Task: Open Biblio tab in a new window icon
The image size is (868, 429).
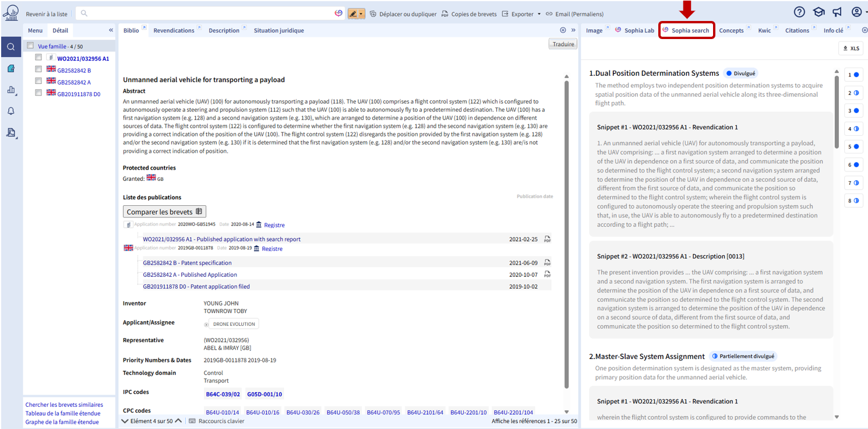Action: click(143, 29)
